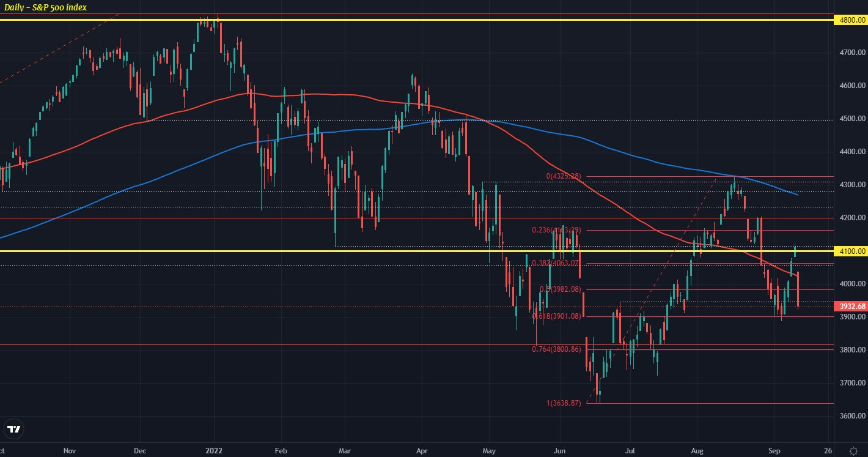Click the 4700.00 price axis label
This screenshot has width=868, height=457.
tap(851, 53)
